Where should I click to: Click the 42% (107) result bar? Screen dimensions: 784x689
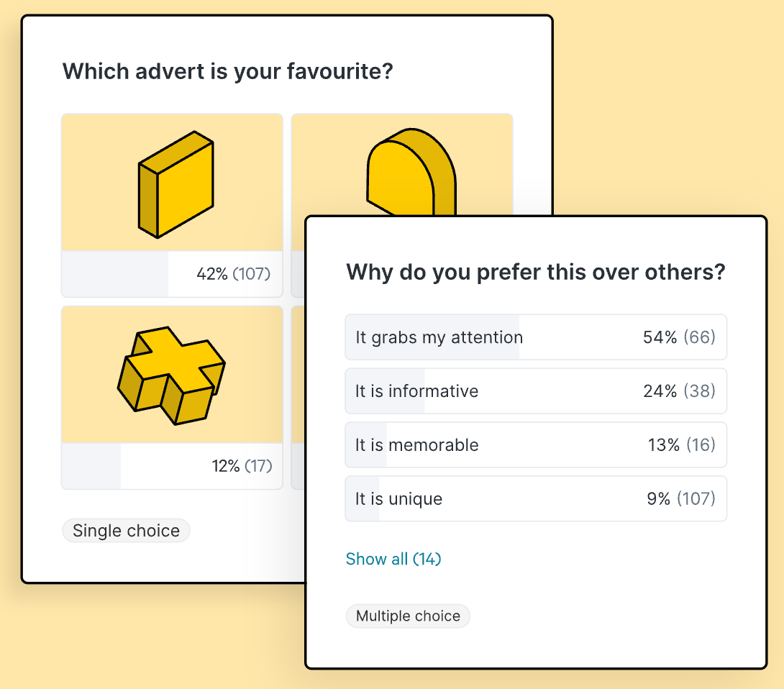point(172,274)
